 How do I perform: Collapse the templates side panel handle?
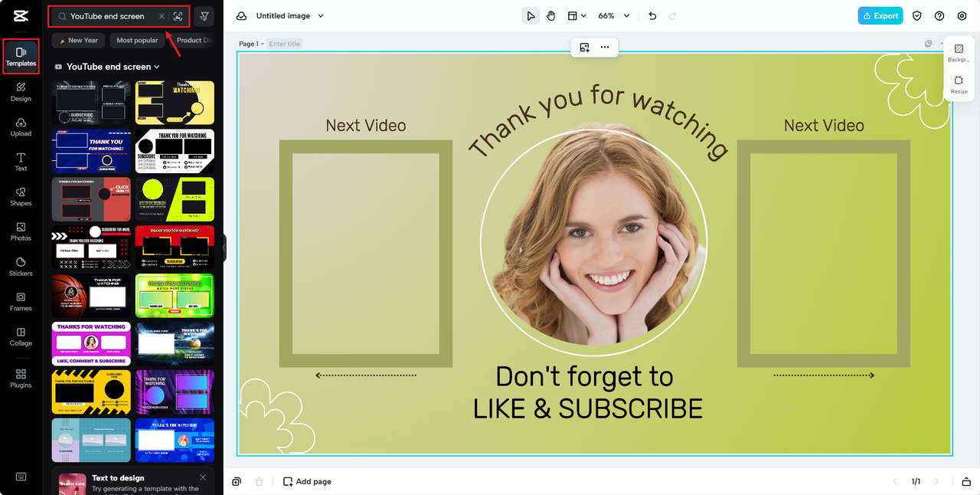[224, 247]
